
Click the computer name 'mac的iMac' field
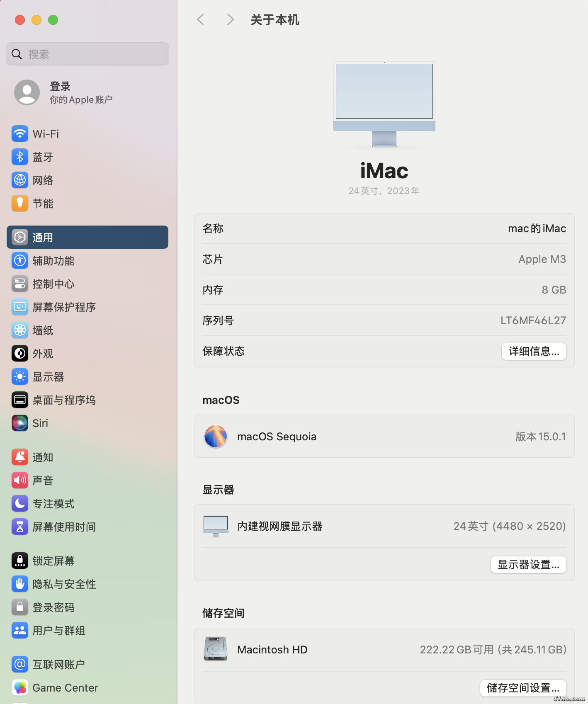click(537, 228)
